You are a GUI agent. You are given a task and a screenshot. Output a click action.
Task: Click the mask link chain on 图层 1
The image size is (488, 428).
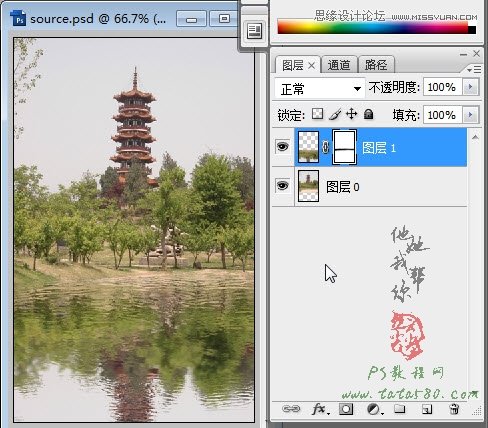click(x=325, y=147)
